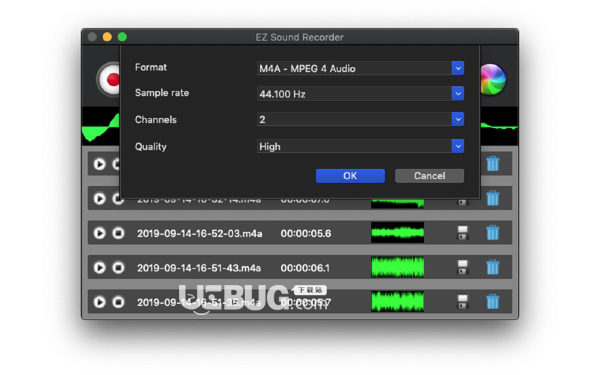The image size is (600, 375).
Task: Click waveform thumbnail of 16-52-03 recording
Action: point(398,233)
